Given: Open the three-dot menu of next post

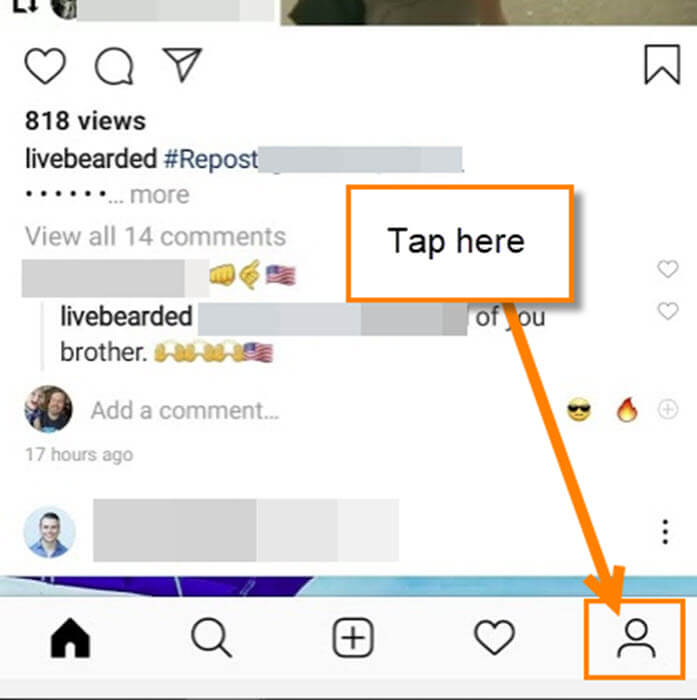Looking at the screenshot, I should [665, 531].
